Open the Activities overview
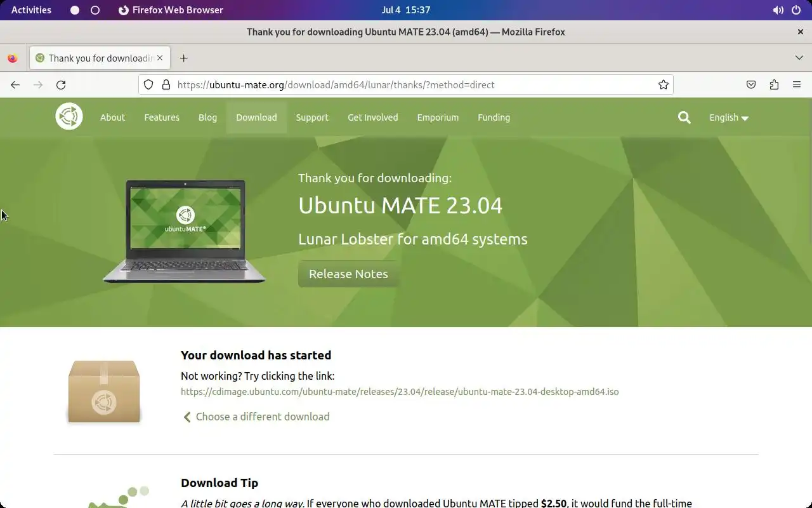The image size is (812, 508). (x=31, y=10)
